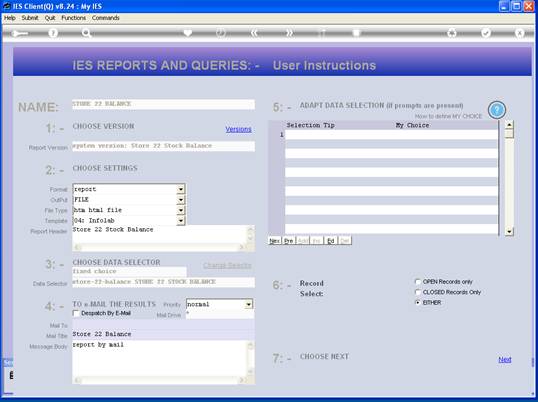538x402 pixels.
Task: Click the Next link under Choose Next
Action: tap(505, 359)
